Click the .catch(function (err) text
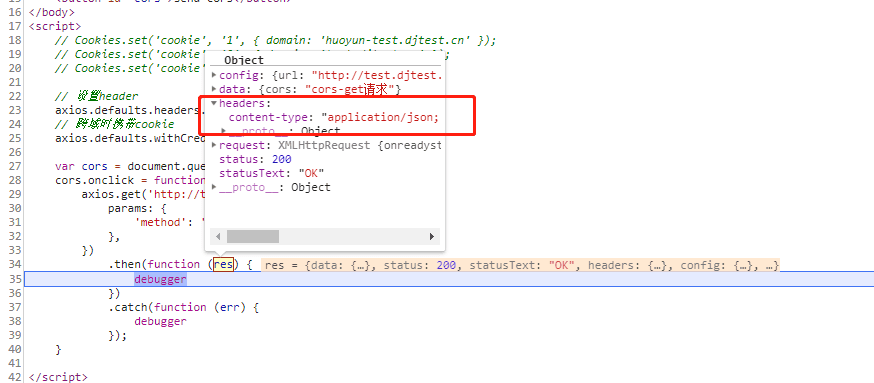 (183, 307)
